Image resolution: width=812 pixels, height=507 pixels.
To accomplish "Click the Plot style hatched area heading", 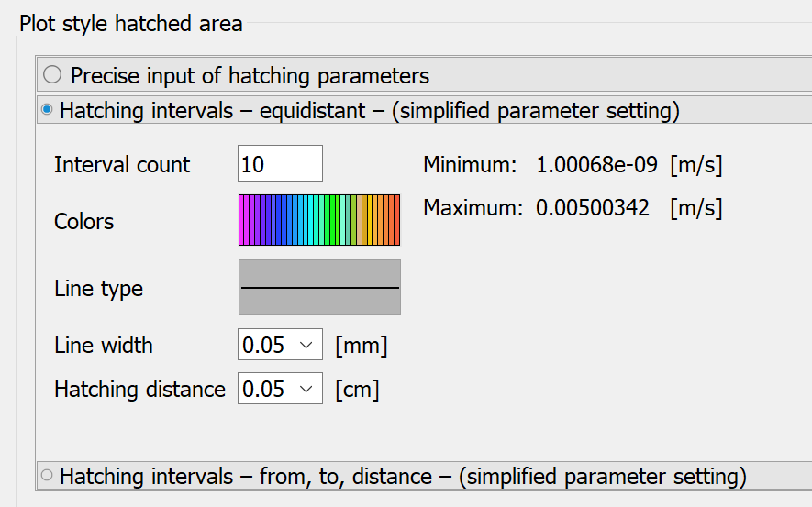I will [130, 24].
